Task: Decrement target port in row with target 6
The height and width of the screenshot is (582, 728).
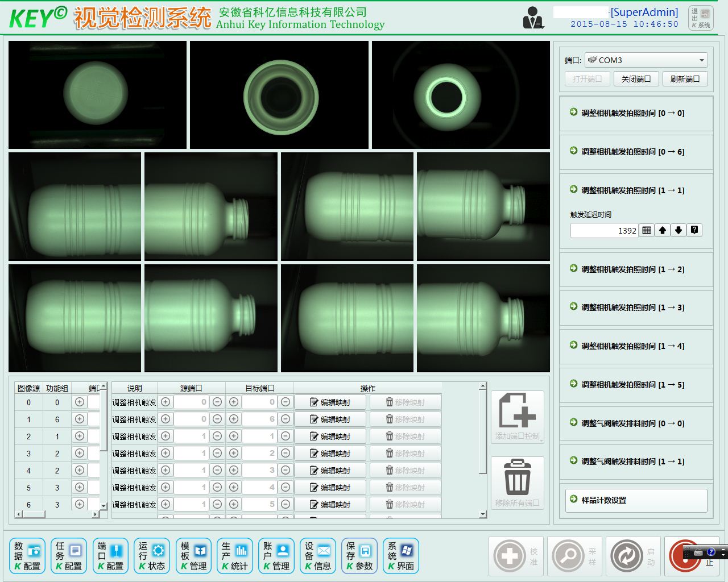Action: tap(286, 419)
